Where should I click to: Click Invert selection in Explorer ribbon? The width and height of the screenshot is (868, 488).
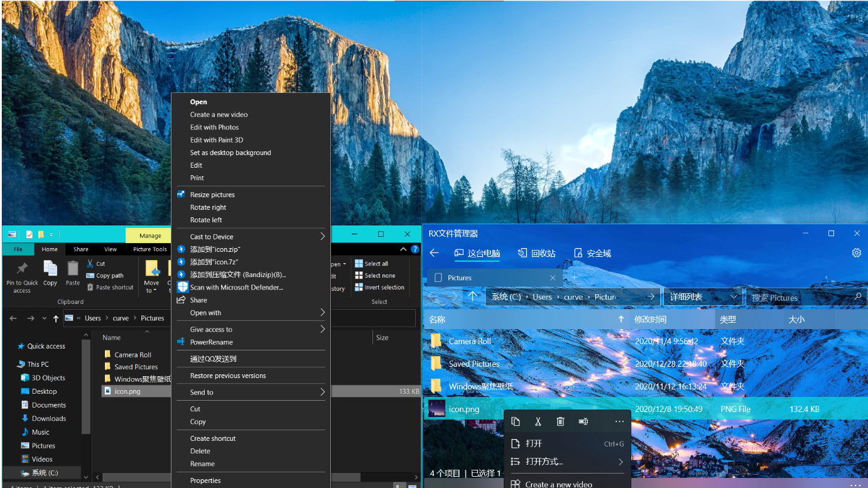tap(379, 288)
